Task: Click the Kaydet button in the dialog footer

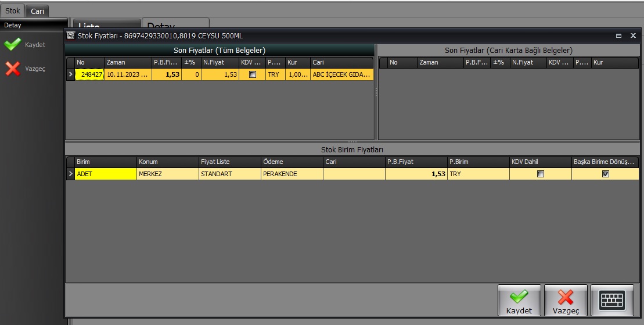Action: [x=519, y=301]
